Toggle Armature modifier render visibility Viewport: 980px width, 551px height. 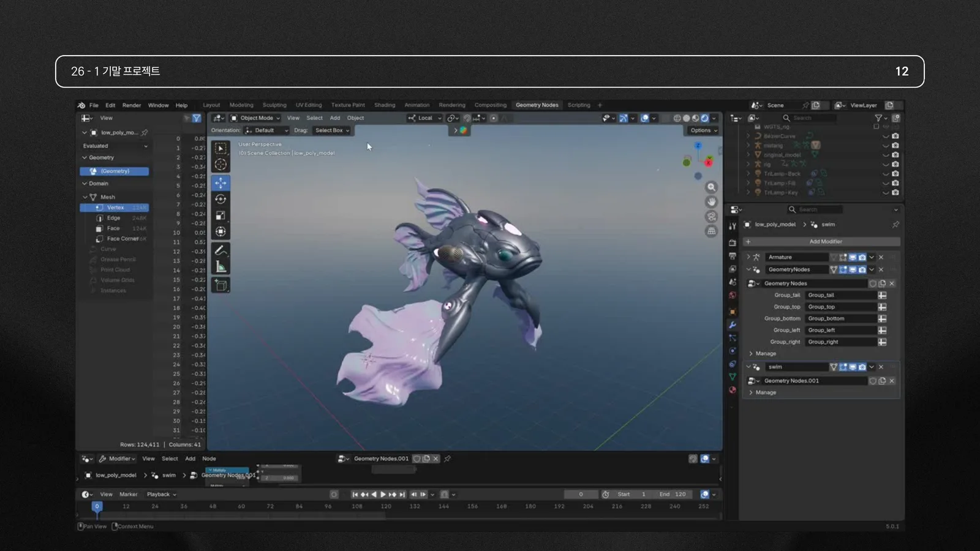click(x=862, y=257)
